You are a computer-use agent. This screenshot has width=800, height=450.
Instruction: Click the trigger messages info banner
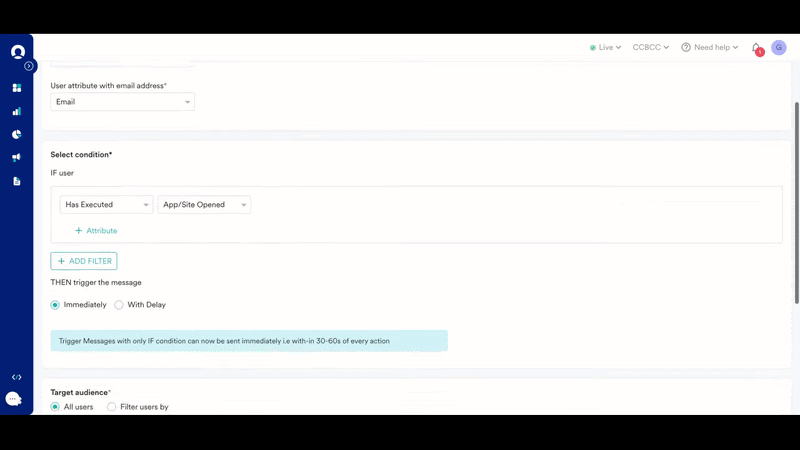[x=249, y=341]
